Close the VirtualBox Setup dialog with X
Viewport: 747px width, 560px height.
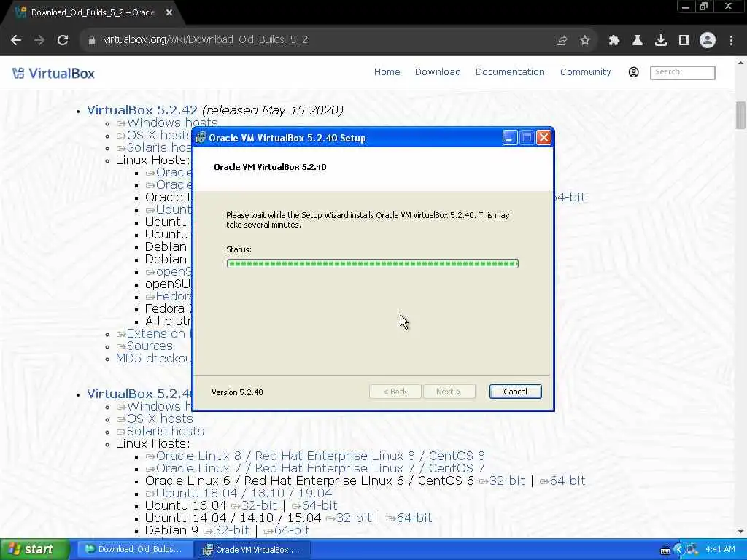543,138
